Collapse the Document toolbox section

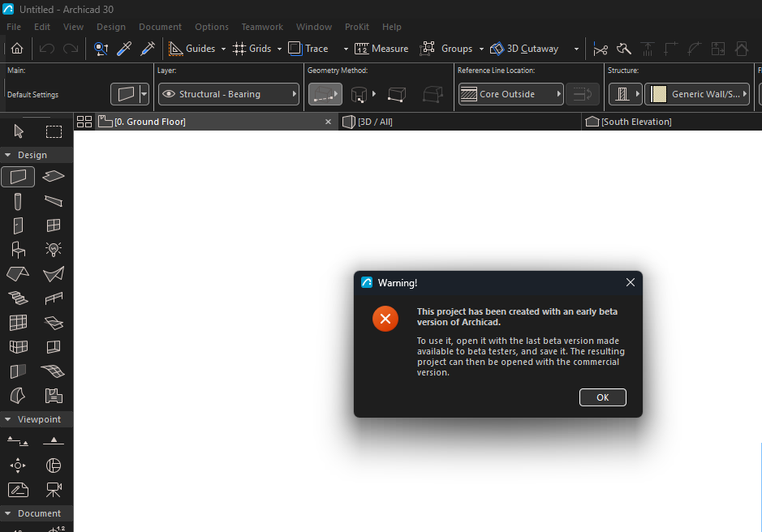pos(8,513)
